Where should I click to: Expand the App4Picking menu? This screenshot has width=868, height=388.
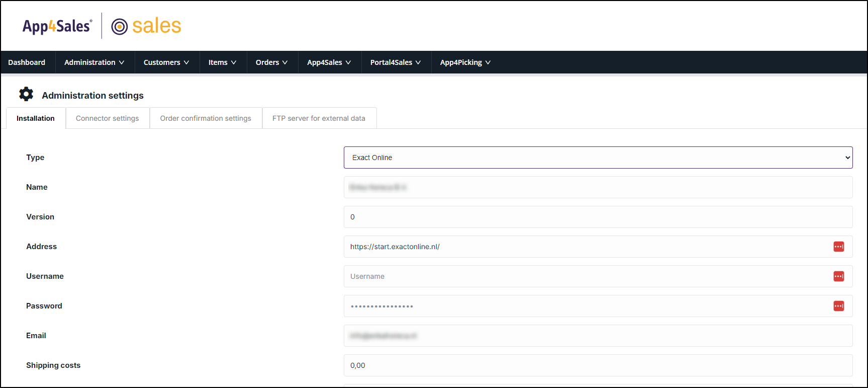[x=465, y=62]
